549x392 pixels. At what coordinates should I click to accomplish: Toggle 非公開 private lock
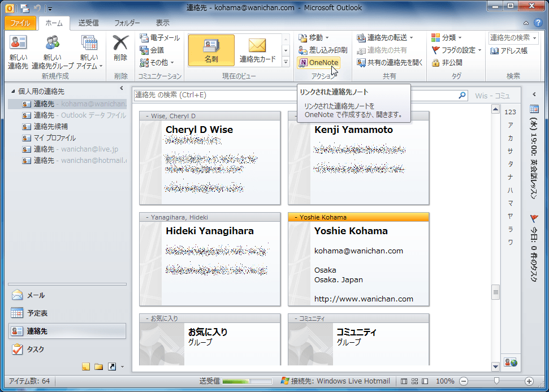447,63
